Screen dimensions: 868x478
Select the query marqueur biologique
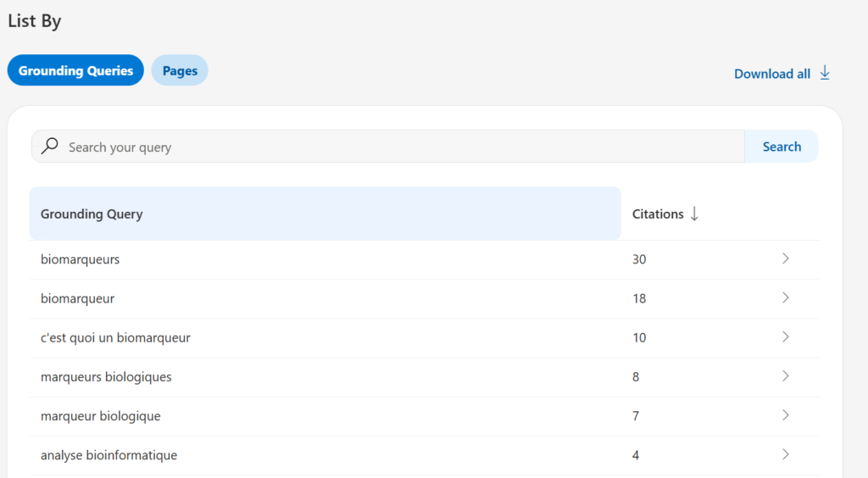(100, 417)
